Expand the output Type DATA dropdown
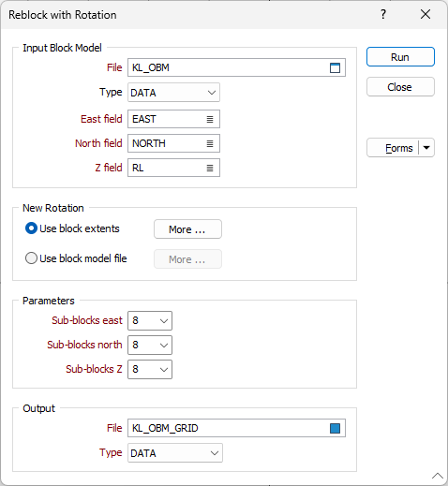Viewport: 448px width, 486px height. (x=175, y=452)
